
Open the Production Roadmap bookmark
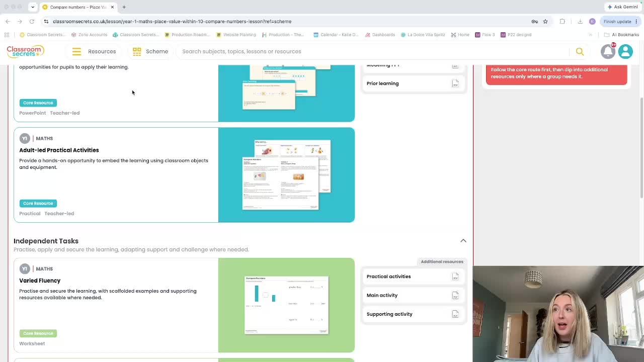point(187,35)
